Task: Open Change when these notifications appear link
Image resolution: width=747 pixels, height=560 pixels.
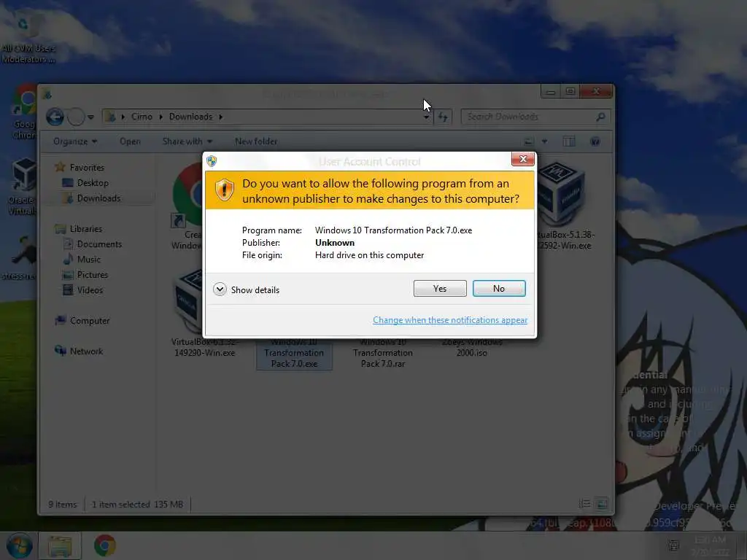Action: tap(449, 320)
